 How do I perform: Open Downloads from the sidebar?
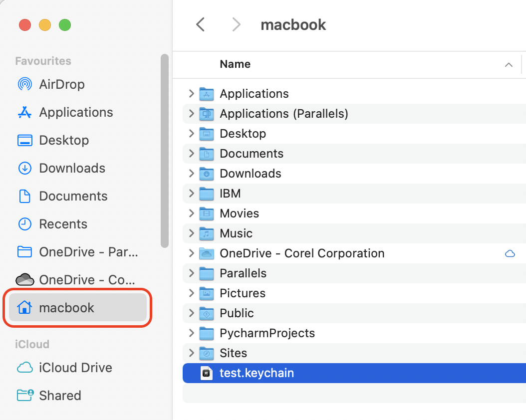(72, 168)
